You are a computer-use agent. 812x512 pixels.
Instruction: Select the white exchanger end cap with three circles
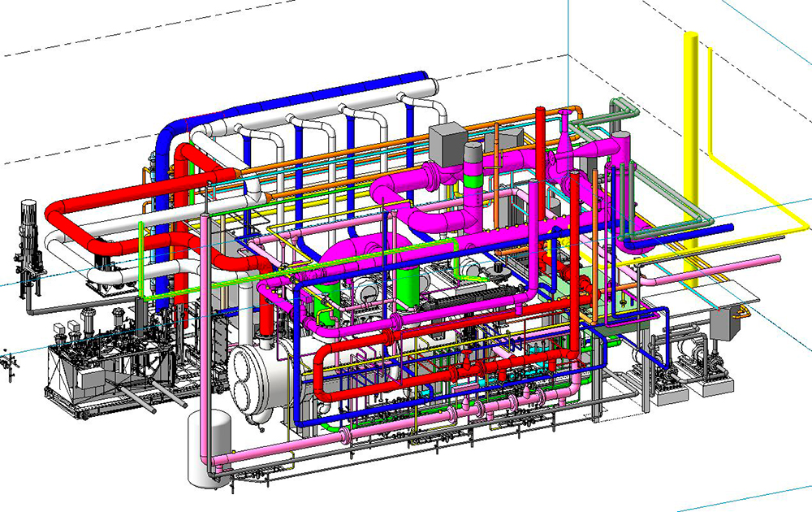[x=248, y=380]
